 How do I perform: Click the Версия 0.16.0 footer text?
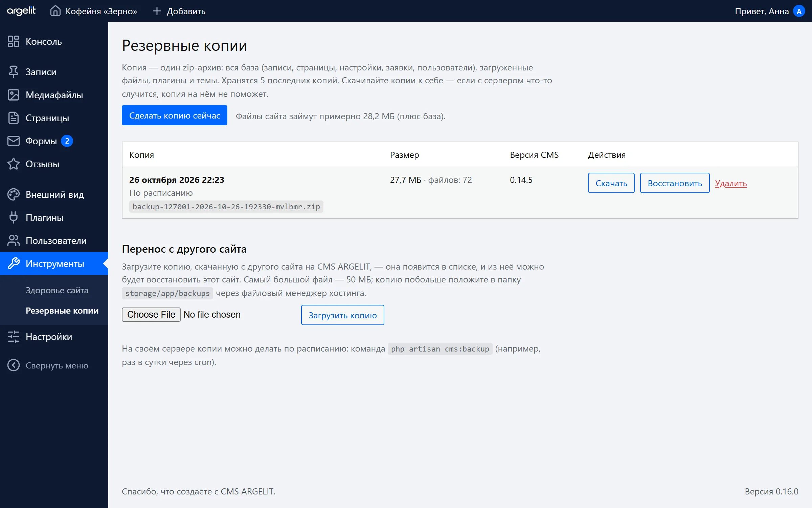pyautogui.click(x=771, y=491)
